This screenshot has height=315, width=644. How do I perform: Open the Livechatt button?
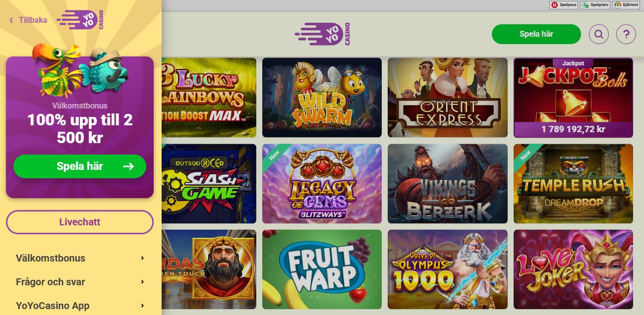[80, 222]
